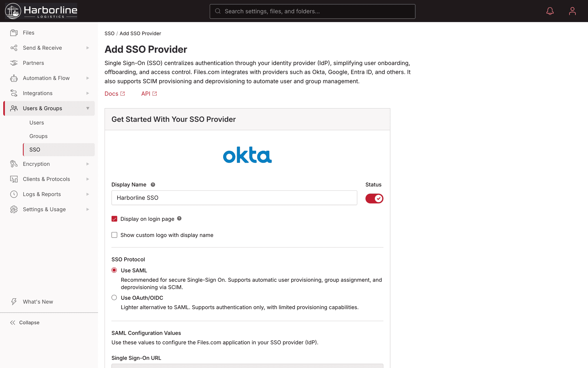Click the Logs & Reports clock icon

click(14, 194)
